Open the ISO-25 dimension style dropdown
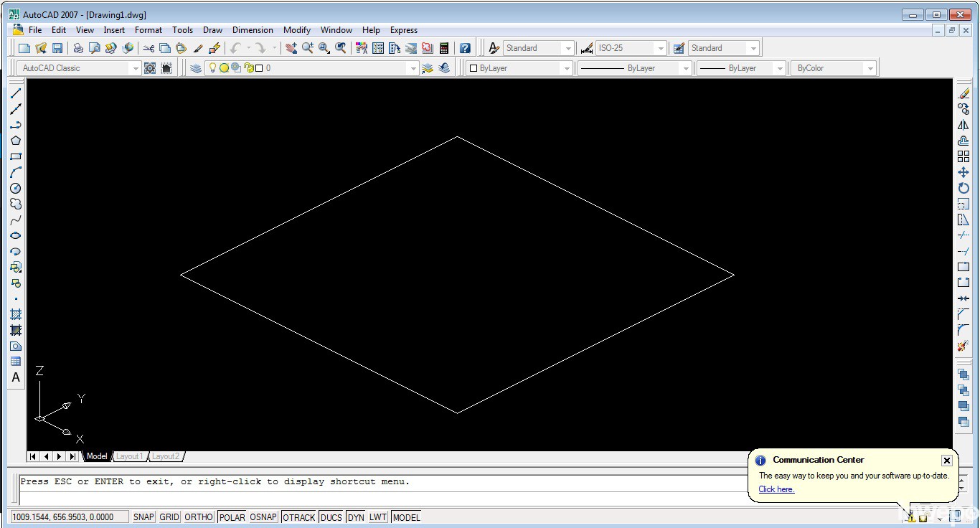This screenshot has width=980, height=528. (660, 48)
